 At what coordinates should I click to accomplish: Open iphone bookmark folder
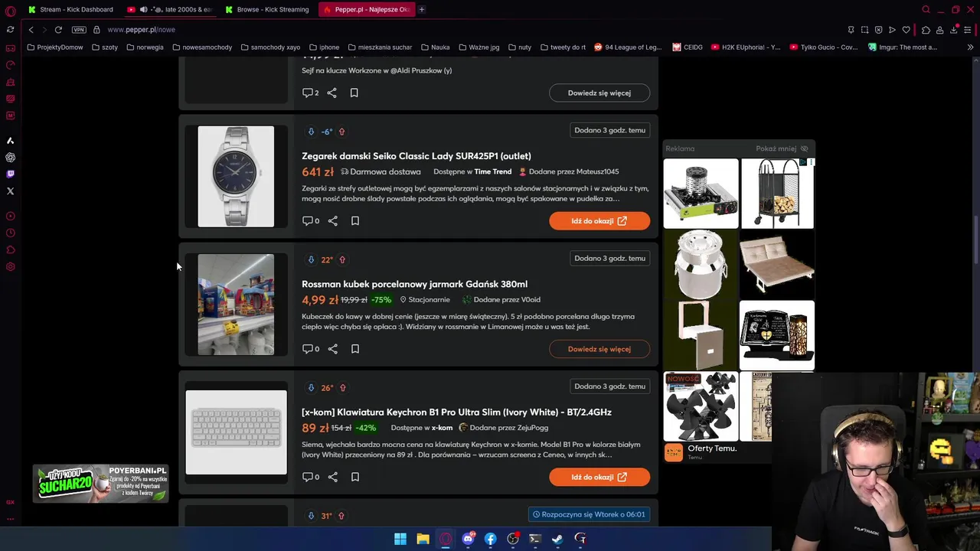coord(324,47)
